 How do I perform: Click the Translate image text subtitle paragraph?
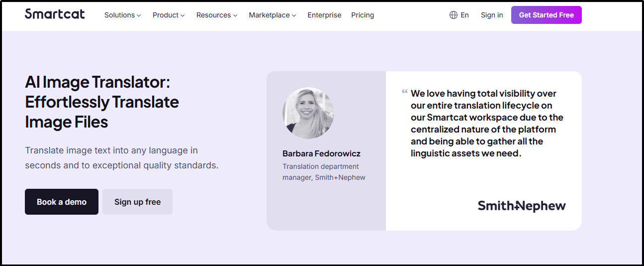pos(121,157)
